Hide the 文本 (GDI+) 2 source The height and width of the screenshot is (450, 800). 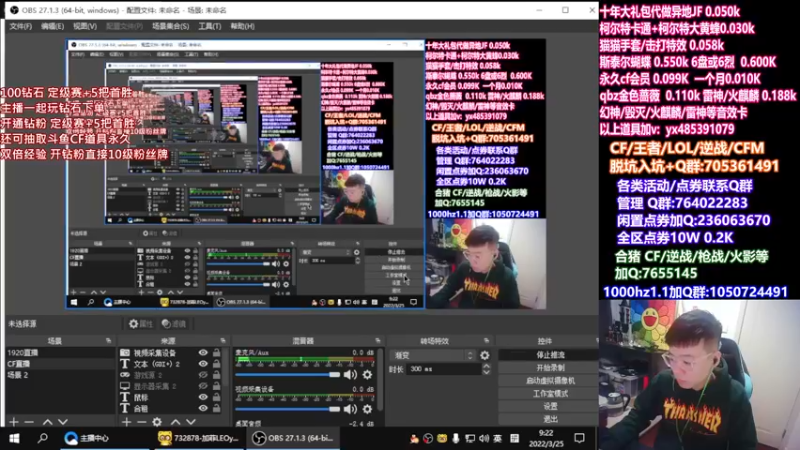tap(203, 364)
